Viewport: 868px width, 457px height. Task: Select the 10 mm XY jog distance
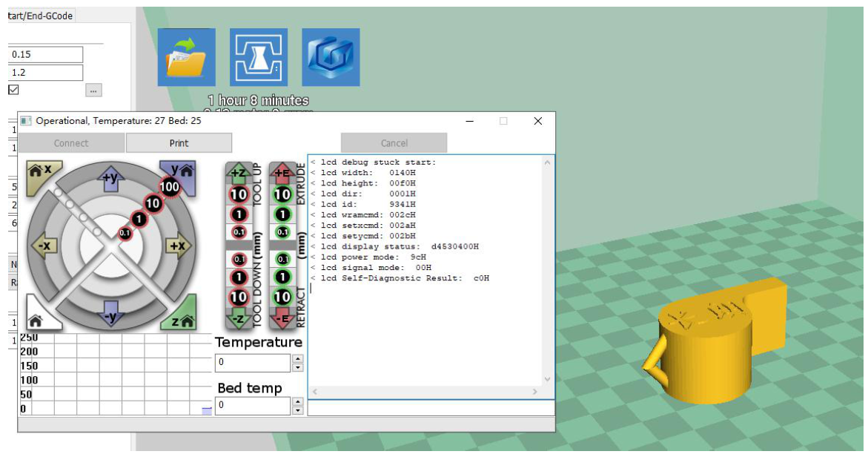(x=153, y=203)
